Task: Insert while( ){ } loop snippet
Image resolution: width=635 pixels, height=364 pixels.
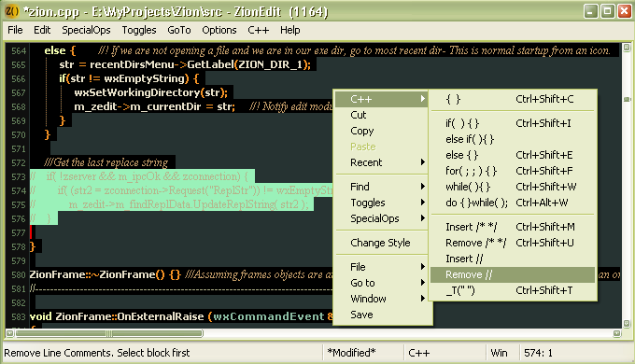Action: [513, 187]
